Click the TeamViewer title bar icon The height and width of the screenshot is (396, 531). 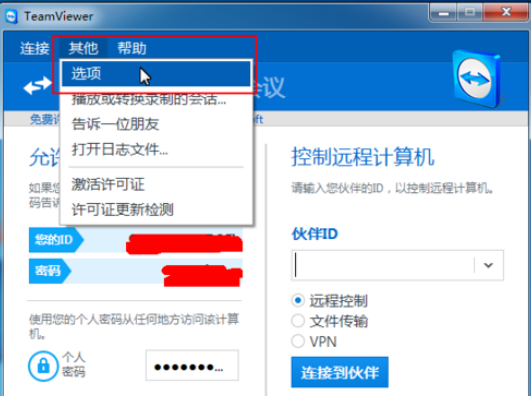12,16
